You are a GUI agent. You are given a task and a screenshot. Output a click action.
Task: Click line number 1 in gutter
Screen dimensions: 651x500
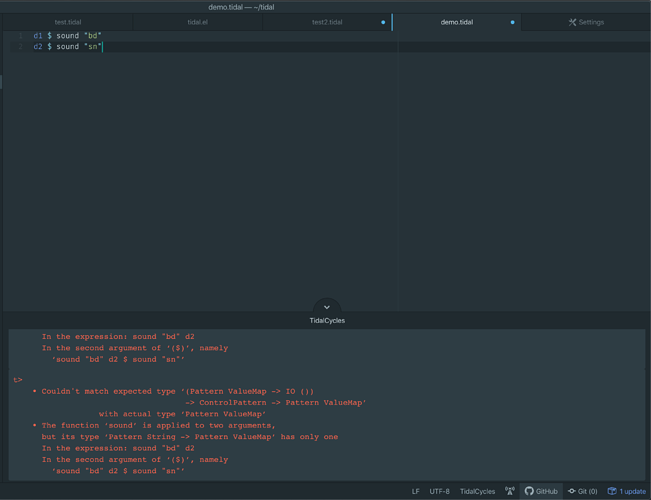pos(20,36)
